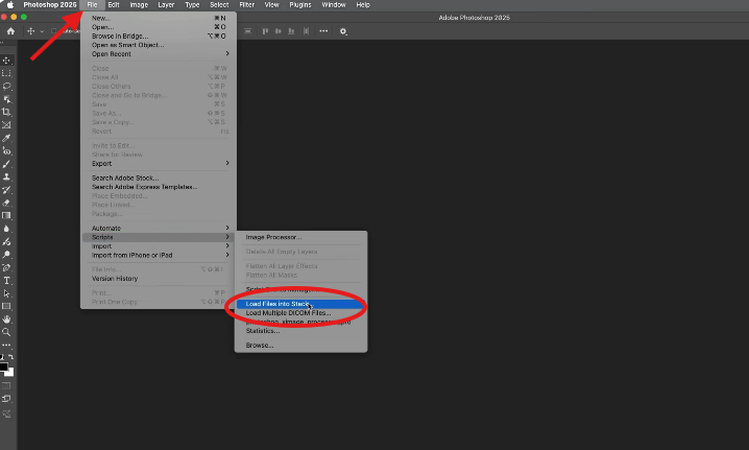Toggle Quick Mask mode

coord(7,386)
